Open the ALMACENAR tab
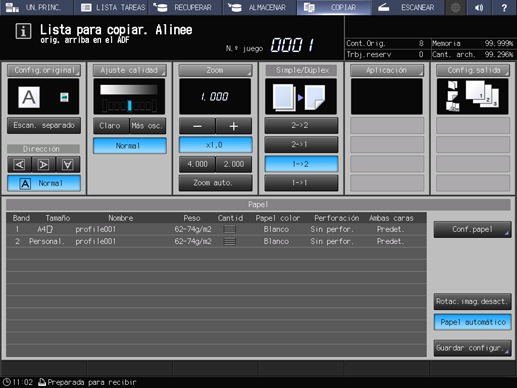The width and height of the screenshot is (517, 388). [260, 7]
